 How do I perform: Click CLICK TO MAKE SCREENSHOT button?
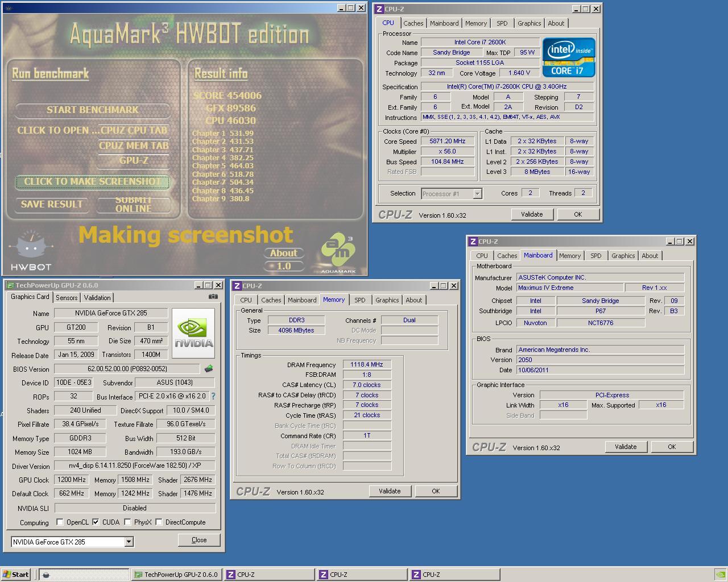[93, 182]
